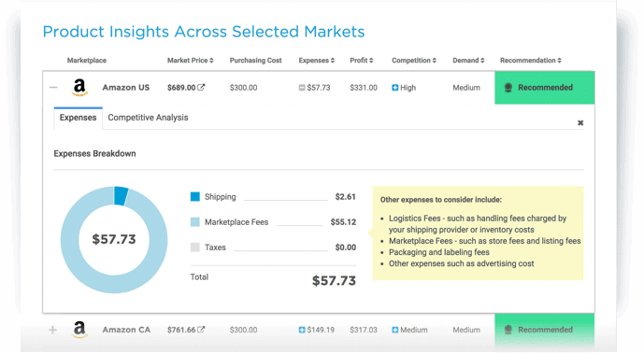Image resolution: width=644 pixels, height=353 pixels.
Task: Click the Purchasing Cost column header
Action: click(x=255, y=61)
